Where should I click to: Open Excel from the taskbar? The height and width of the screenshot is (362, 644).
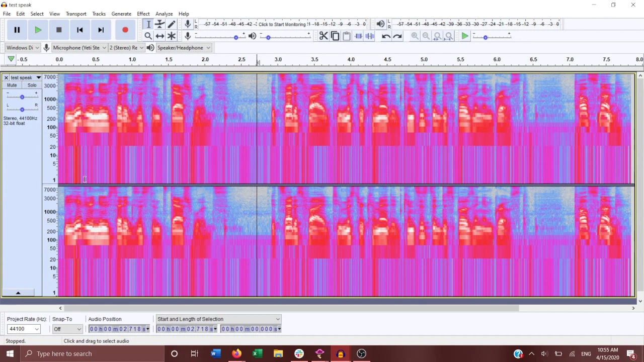pos(257,353)
